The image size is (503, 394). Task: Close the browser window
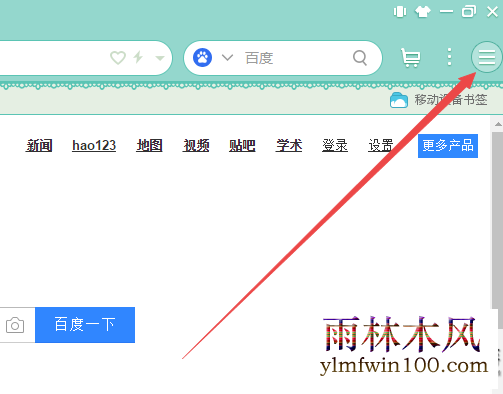point(492,12)
